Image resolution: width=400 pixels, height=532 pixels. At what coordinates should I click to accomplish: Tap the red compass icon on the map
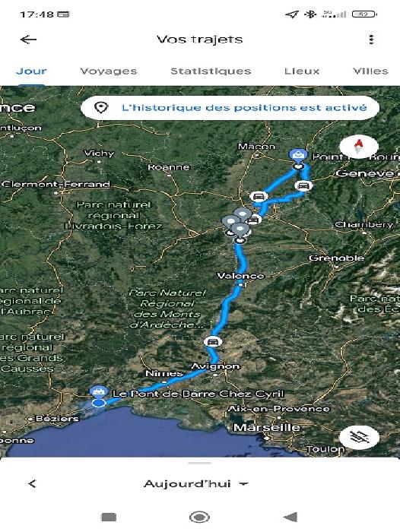pos(359,147)
